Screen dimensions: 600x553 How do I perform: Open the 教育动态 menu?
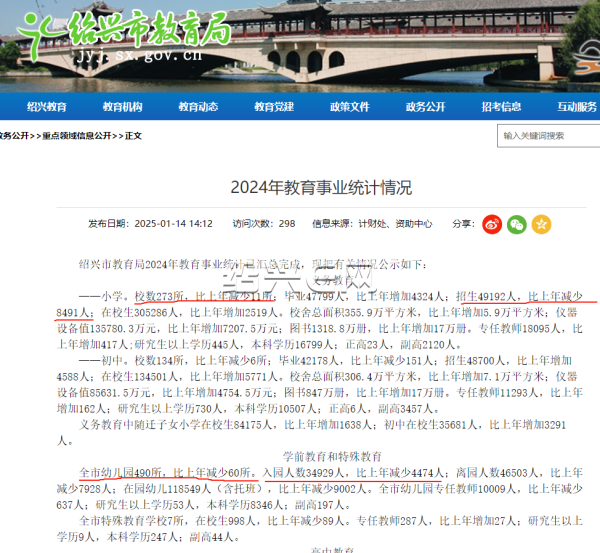coord(198,106)
